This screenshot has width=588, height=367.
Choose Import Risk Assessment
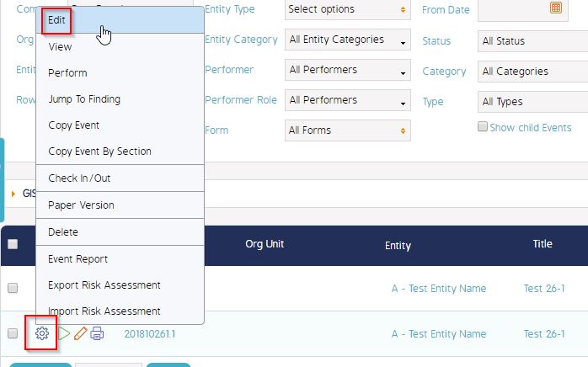tap(120, 311)
